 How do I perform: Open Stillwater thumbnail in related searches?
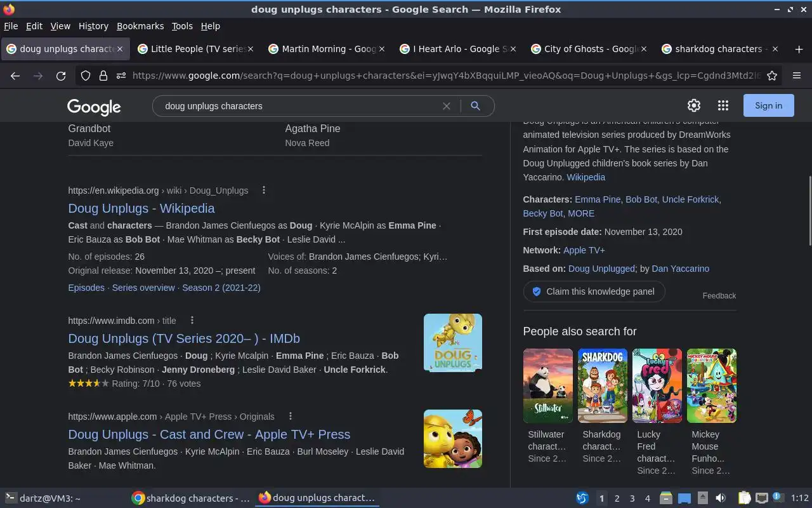[547, 385]
